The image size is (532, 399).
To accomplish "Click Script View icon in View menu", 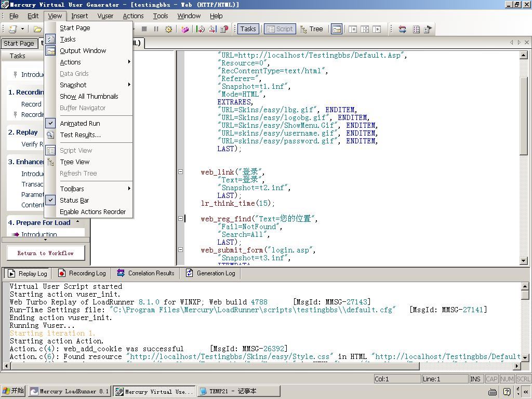I will click(x=50, y=151).
